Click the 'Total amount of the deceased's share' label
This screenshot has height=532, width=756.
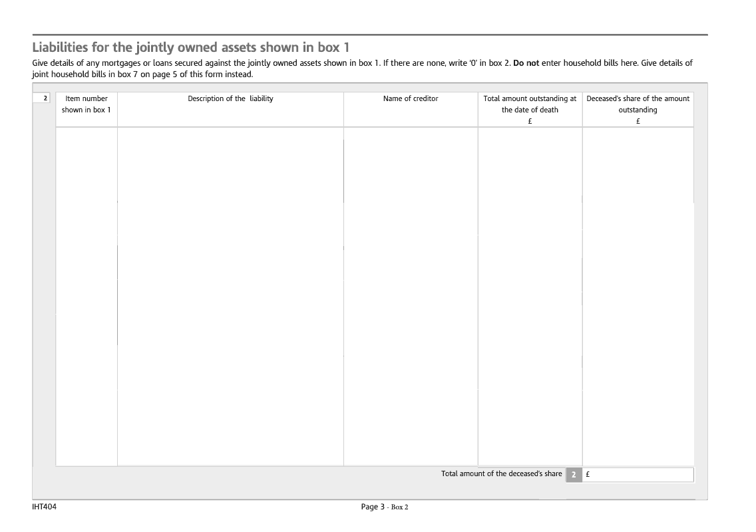pyautogui.click(x=501, y=474)
